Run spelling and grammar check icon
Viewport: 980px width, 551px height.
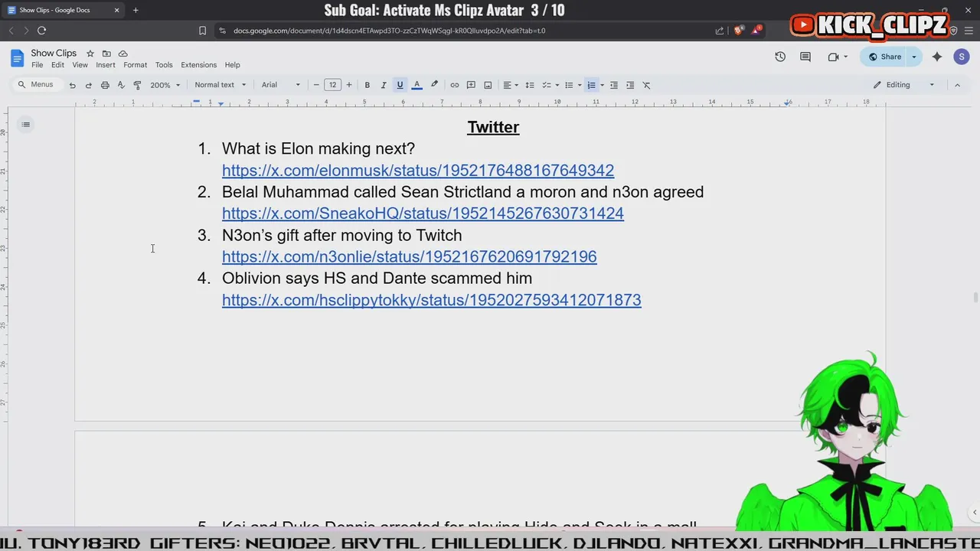121,85
